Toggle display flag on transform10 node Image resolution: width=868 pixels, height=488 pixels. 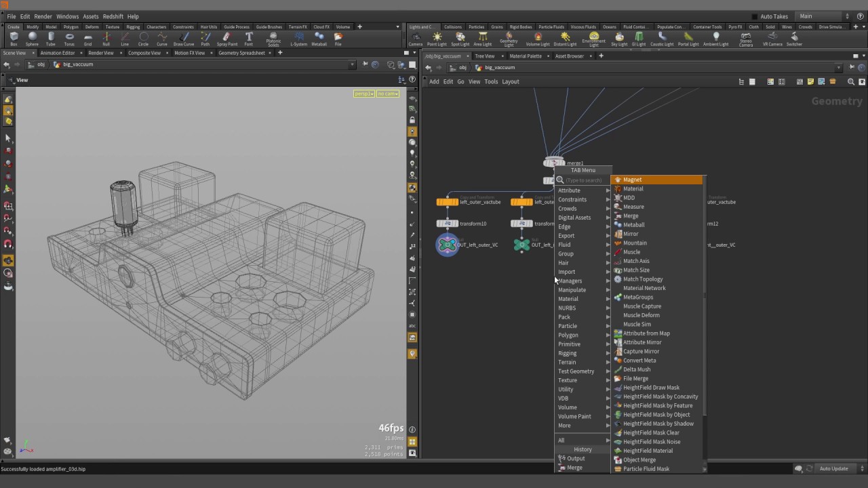tap(456, 224)
